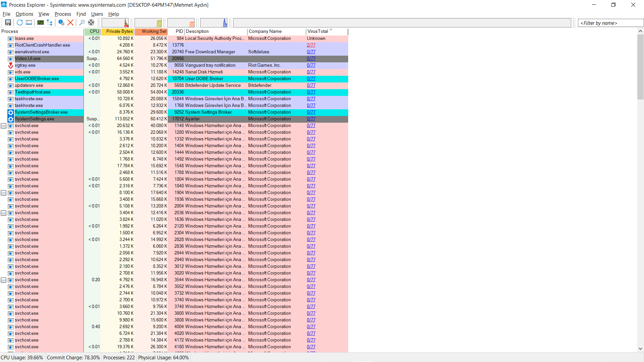Screen dimensions: 644x362
Task: Click the Commit Charge 78.30% status entry
Action: click(x=73, y=358)
